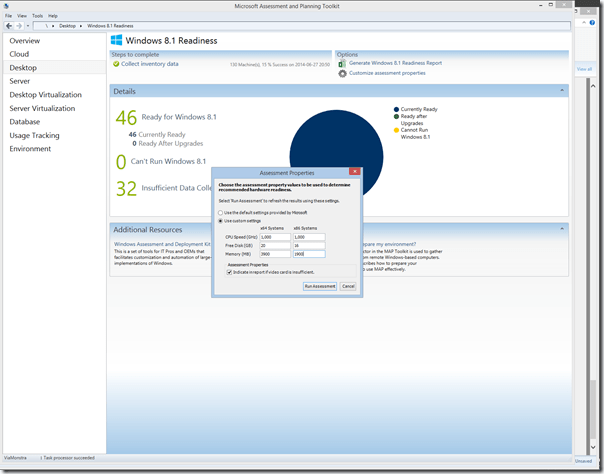Click Cancel in Assessment Properties dialog
The image size is (604, 474).
point(348,286)
